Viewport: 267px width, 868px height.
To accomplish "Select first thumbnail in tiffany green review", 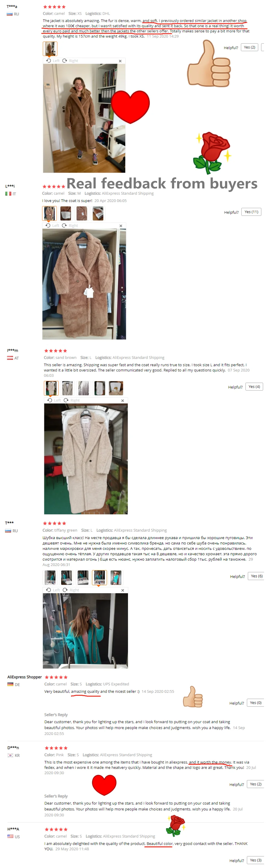I will click(x=50, y=578).
